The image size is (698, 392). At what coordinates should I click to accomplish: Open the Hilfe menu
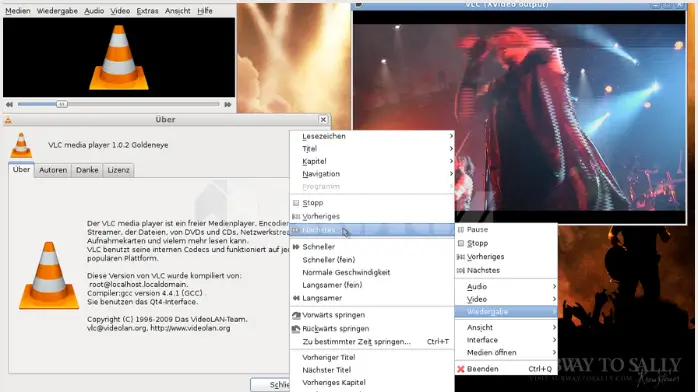tap(205, 11)
